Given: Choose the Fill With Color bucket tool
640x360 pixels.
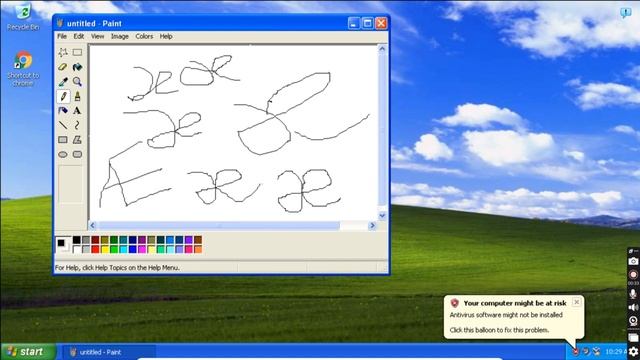Looking at the screenshot, I should click(x=77, y=67).
